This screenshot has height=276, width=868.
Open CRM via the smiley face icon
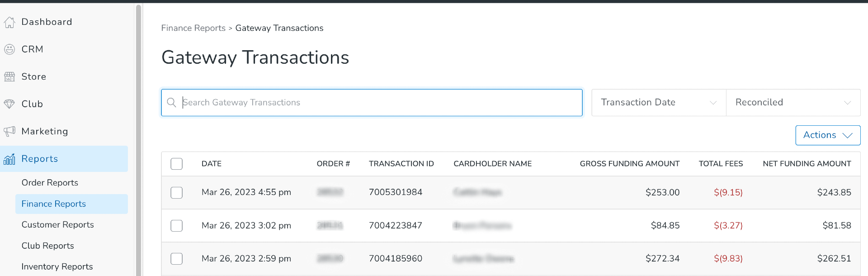pyautogui.click(x=9, y=49)
